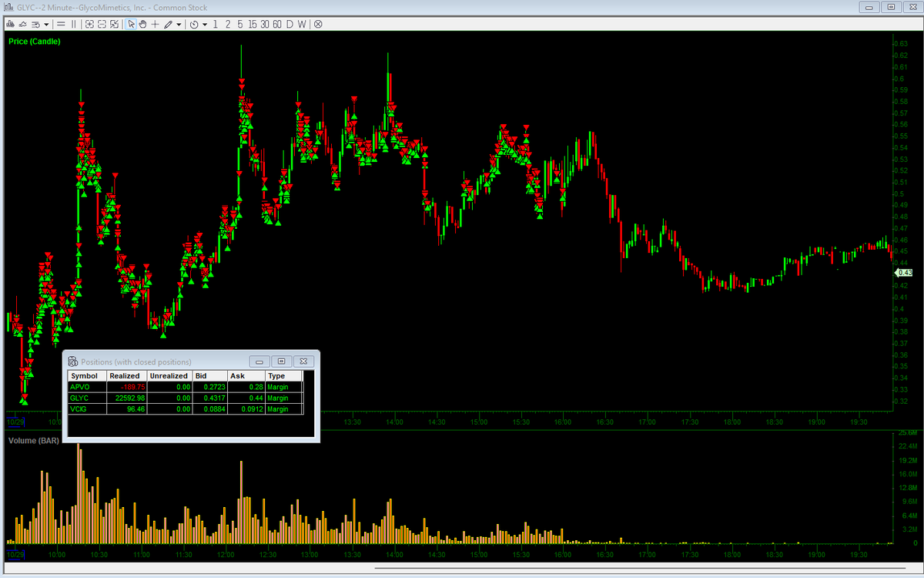Select the line chart style icon
This screenshot has height=578, width=924.
(22, 24)
